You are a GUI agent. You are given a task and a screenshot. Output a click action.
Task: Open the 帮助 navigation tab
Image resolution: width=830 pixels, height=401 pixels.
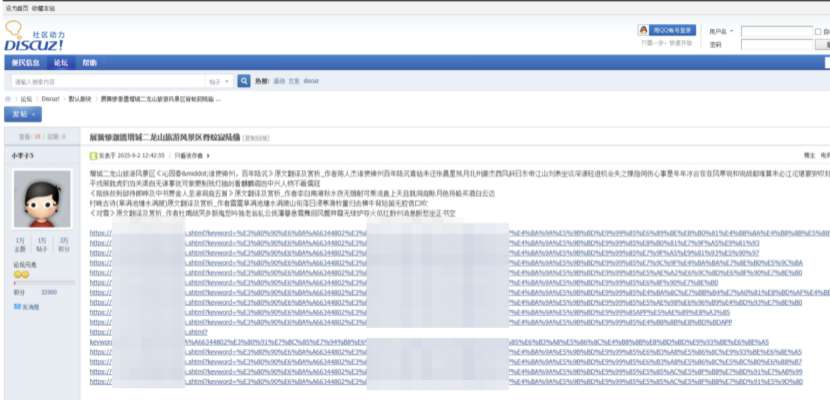click(89, 62)
